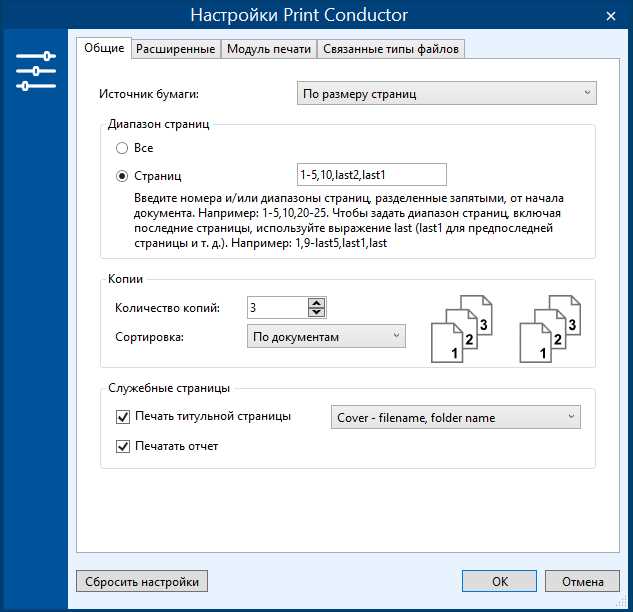
Task: Uncheck the 'Печатать отчет' checkbox
Action: coord(124,446)
